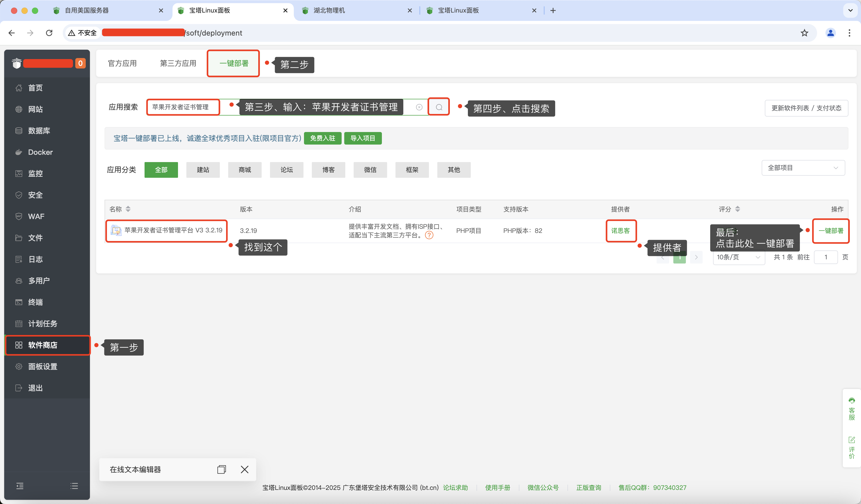861x504 pixels.
Task: Click 一键部署 in the 操作 column
Action: click(x=831, y=231)
